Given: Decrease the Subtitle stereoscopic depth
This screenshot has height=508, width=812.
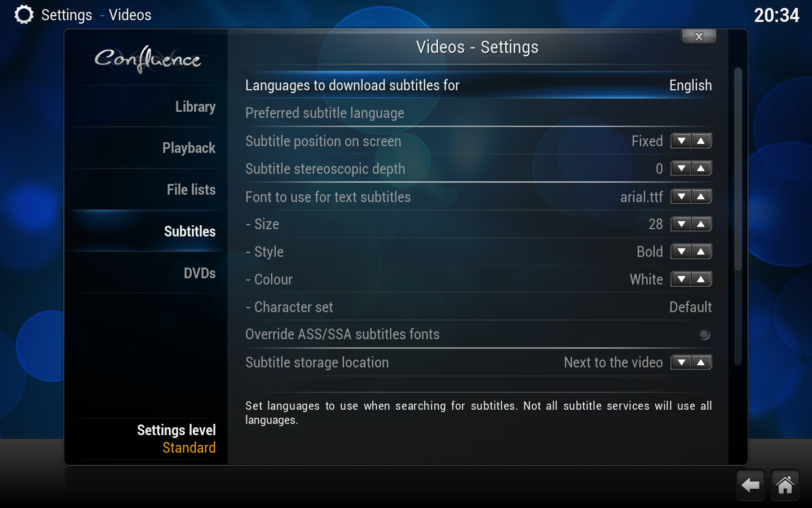Looking at the screenshot, I should [681, 168].
